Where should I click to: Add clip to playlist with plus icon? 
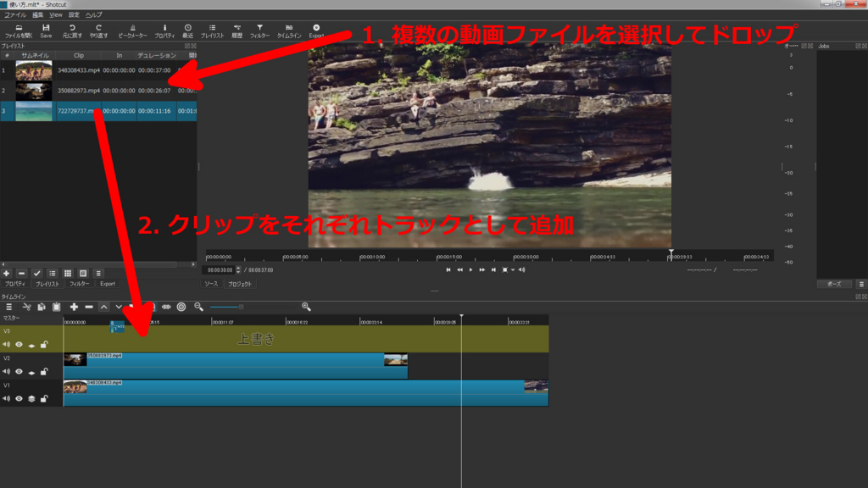point(7,274)
